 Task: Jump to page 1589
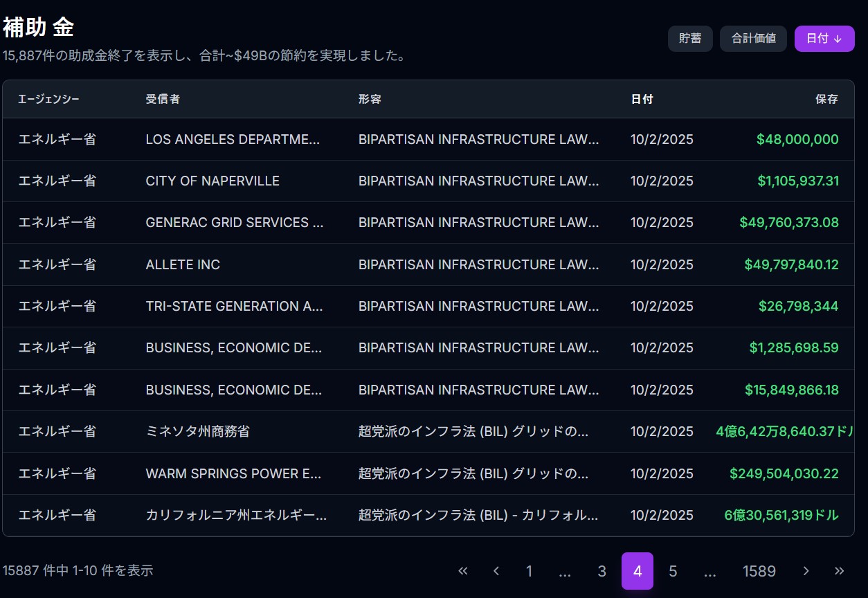click(x=759, y=571)
